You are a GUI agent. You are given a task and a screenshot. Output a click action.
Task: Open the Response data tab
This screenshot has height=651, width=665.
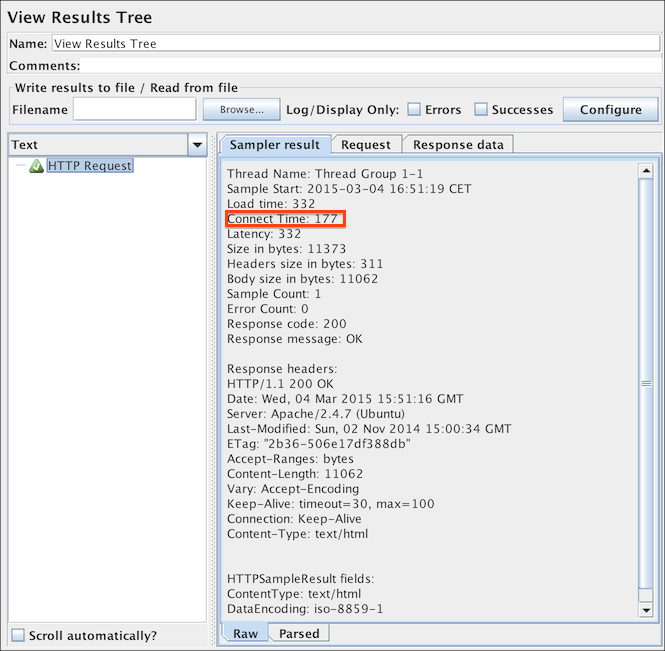pos(458,145)
